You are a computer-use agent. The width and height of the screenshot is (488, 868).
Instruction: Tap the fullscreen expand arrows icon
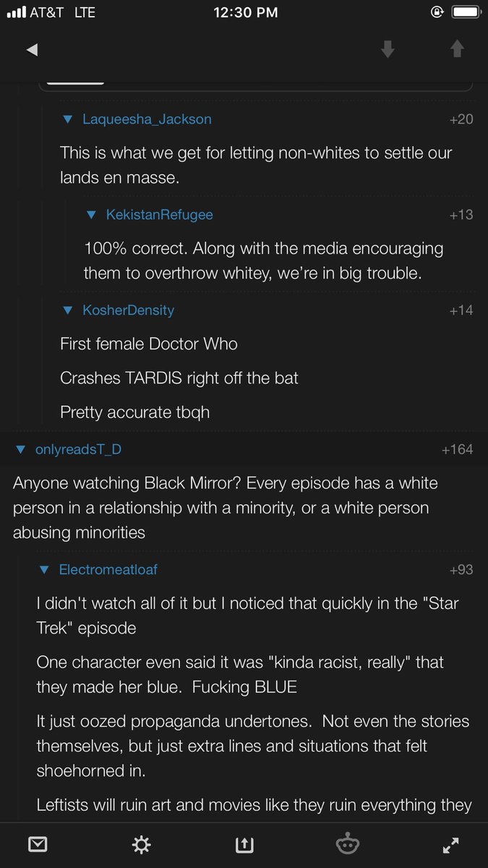tap(450, 844)
